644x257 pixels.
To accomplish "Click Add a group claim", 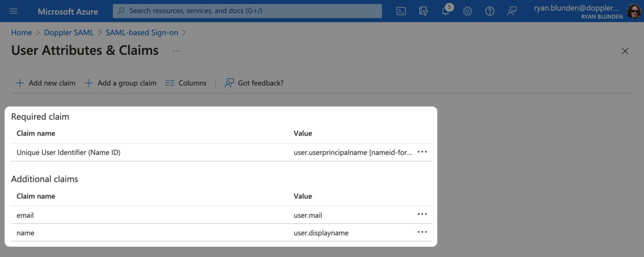I will [121, 83].
